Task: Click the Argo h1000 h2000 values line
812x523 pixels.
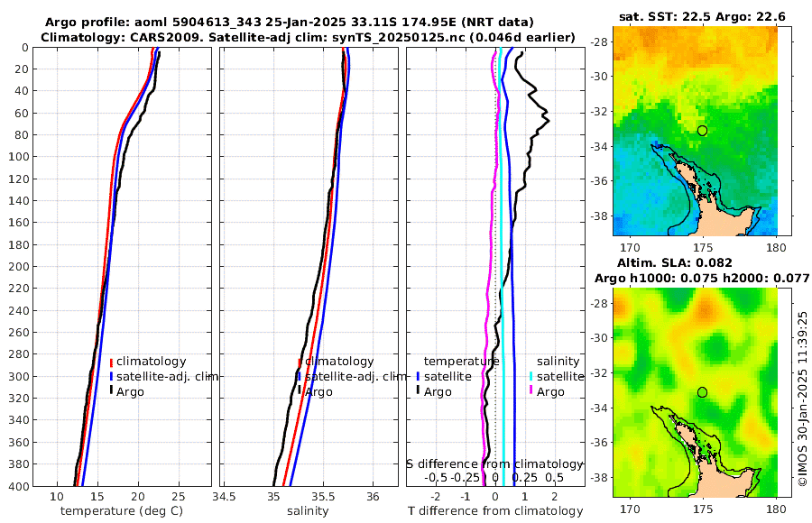Action: (x=702, y=278)
